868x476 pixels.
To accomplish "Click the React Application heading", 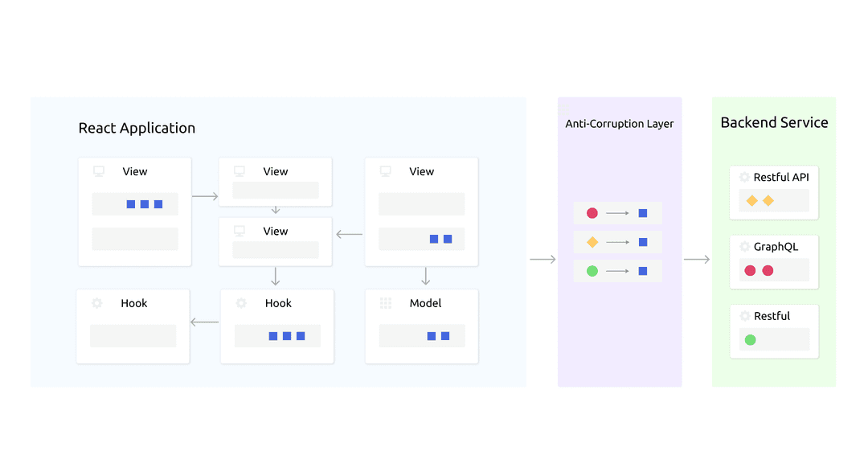I will [x=137, y=128].
